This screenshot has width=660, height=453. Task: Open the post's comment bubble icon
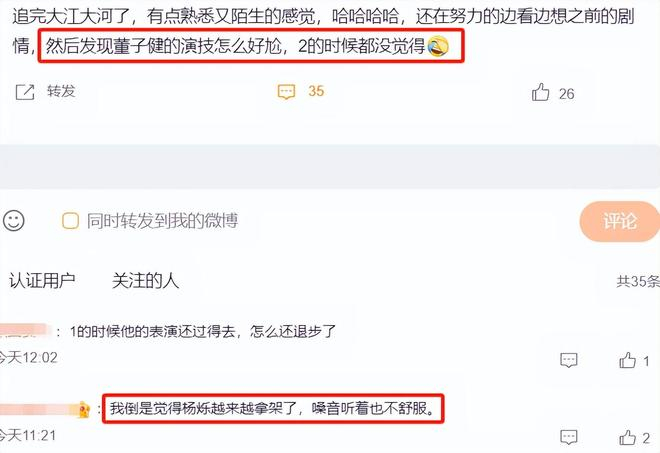click(286, 91)
